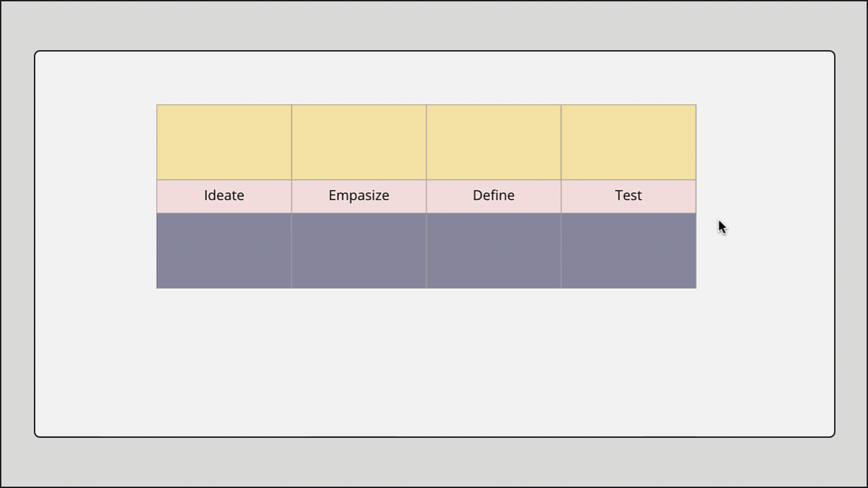868x488 pixels.
Task: Select the yellow cell above Empasize
Action: pos(359,142)
